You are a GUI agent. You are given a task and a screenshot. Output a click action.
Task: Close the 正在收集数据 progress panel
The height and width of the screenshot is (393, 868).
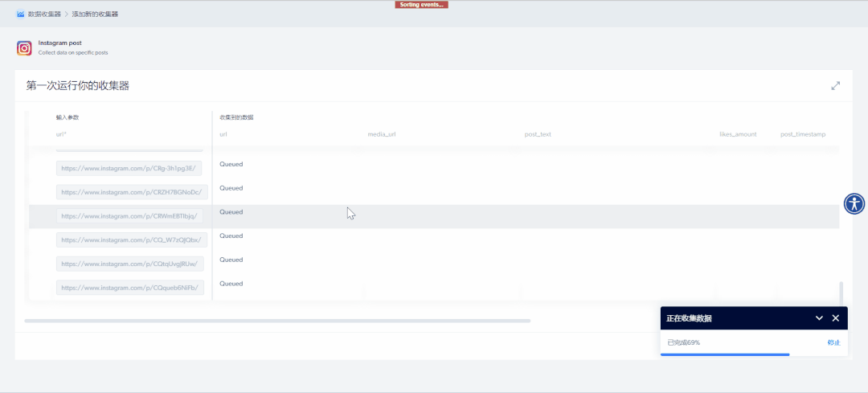click(x=835, y=317)
